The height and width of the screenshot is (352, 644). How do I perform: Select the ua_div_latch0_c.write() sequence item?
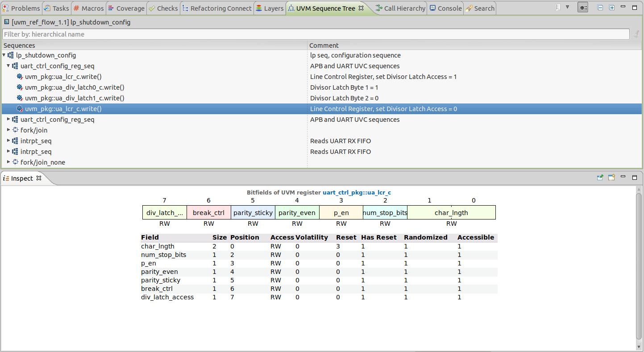[75, 87]
